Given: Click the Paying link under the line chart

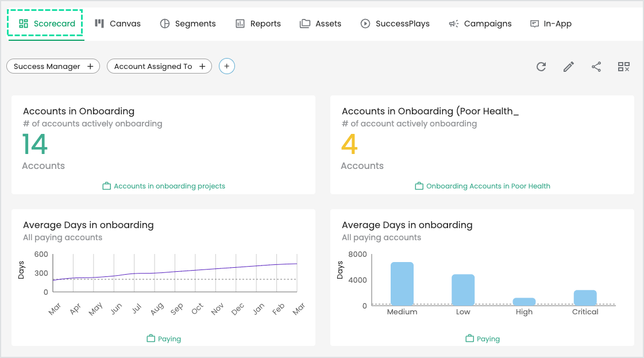Looking at the screenshot, I should point(169,339).
